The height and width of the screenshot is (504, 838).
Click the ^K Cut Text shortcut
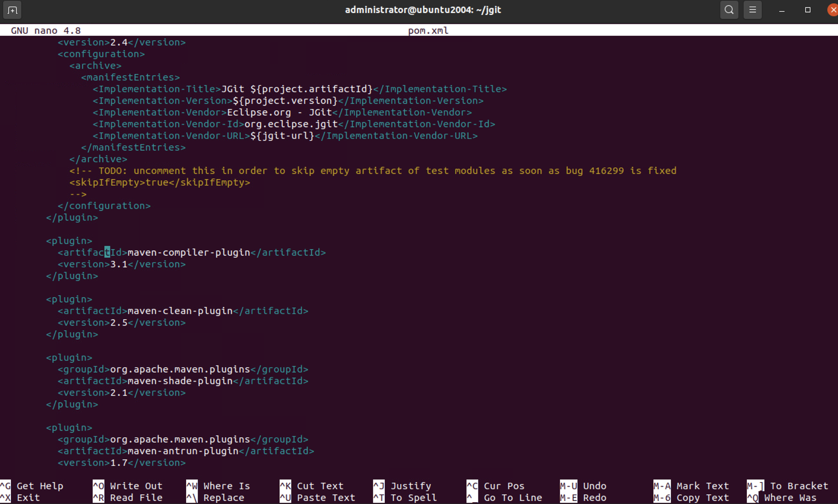312,486
